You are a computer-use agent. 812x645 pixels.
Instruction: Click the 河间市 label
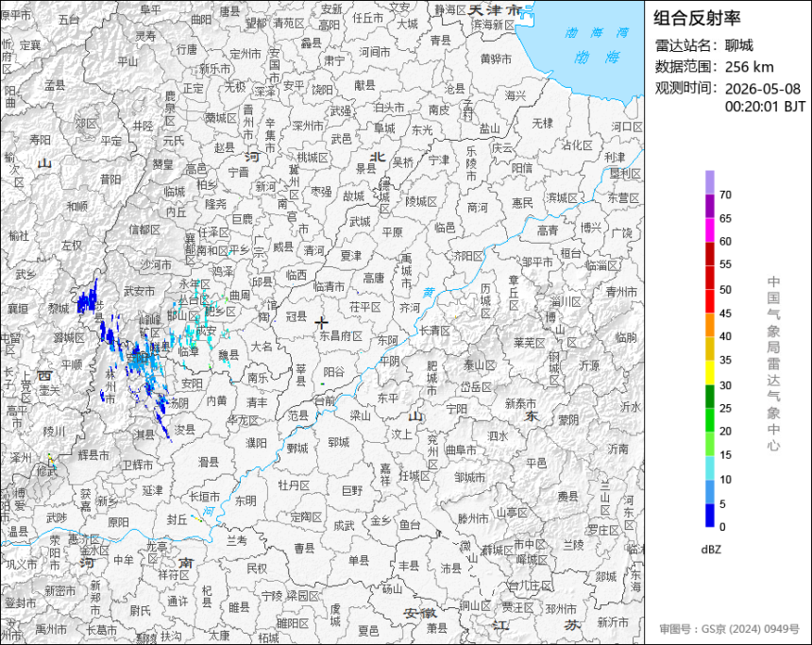tap(375, 52)
